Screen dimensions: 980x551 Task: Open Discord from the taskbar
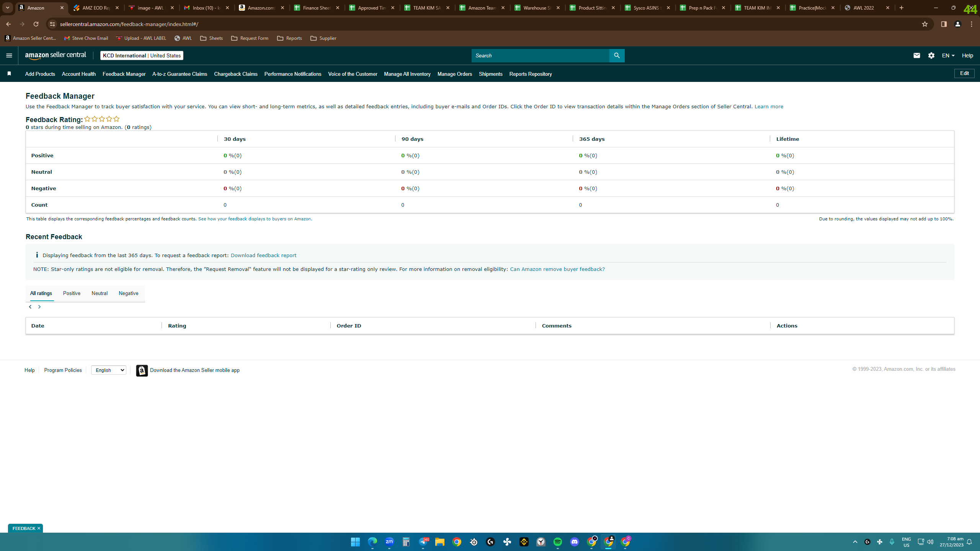click(575, 542)
